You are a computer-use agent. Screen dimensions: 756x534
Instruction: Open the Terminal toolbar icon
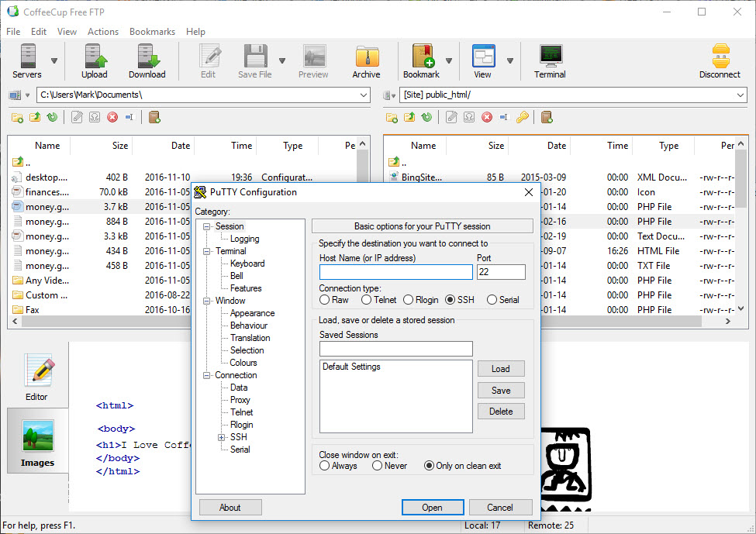coord(550,60)
